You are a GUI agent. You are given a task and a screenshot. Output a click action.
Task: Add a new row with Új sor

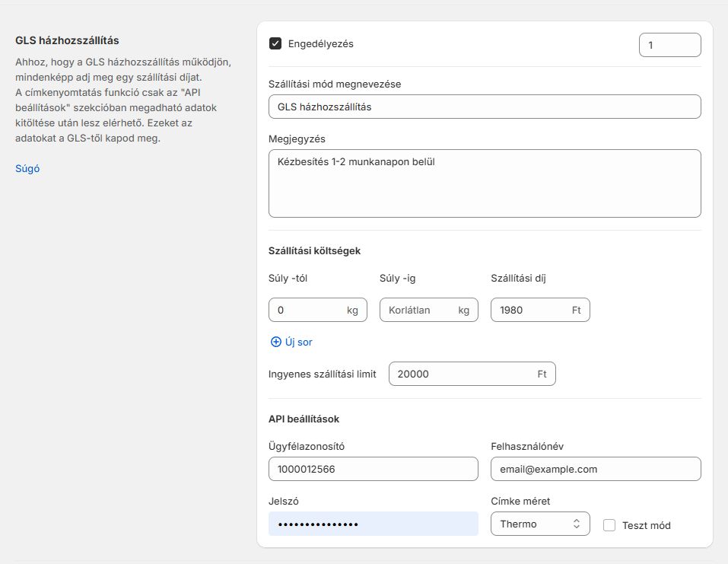coord(298,342)
